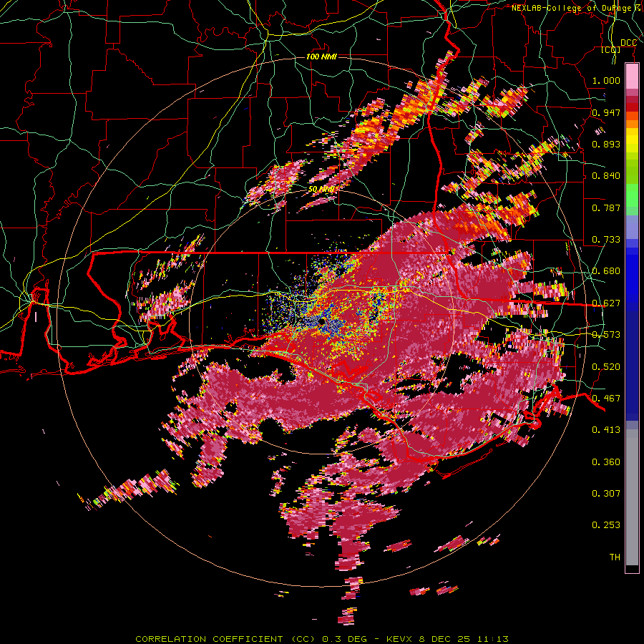Click the 0.733 legend value
This screenshot has height=644, width=644.
(x=606, y=240)
